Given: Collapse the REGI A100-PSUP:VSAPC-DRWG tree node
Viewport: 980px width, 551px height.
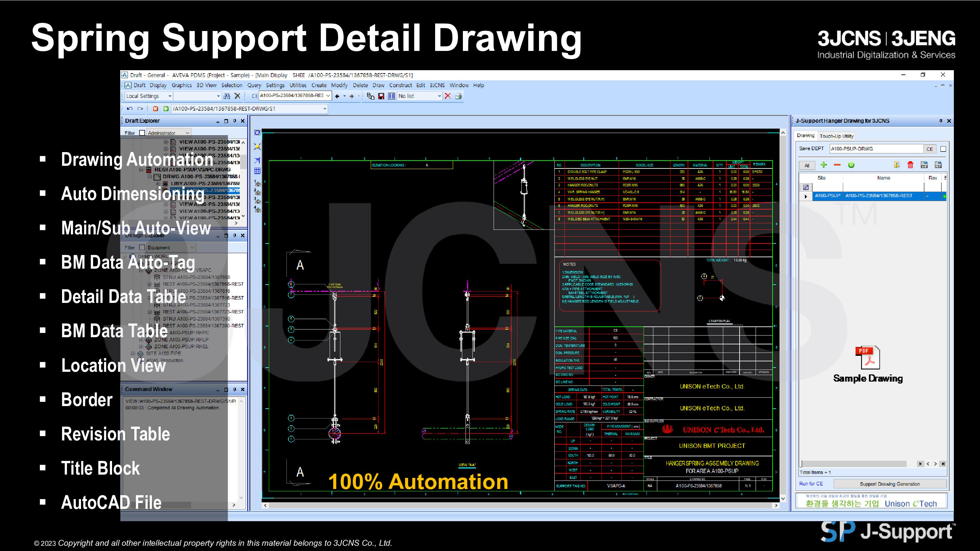Looking at the screenshot, I should (x=141, y=170).
